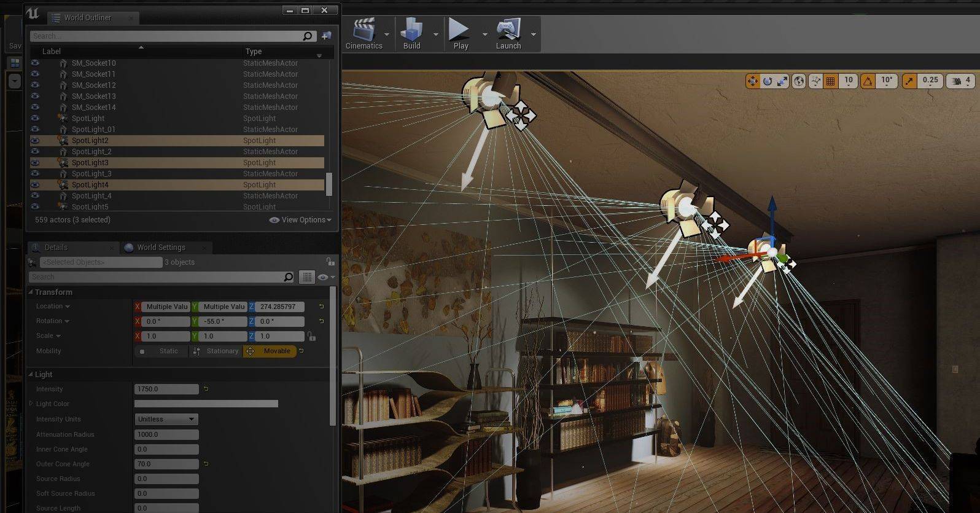Select the Details tab
The image size is (980, 513).
[x=56, y=248]
